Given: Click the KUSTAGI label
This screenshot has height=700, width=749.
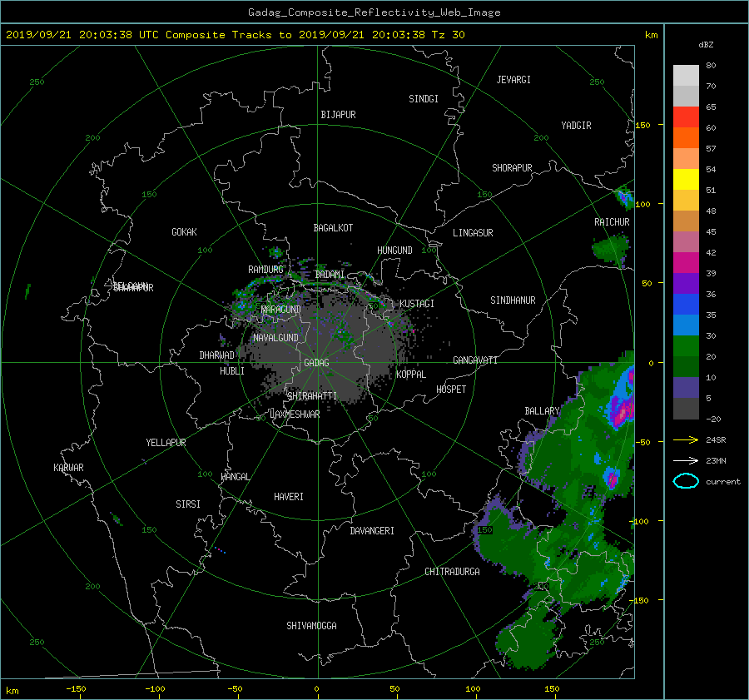Looking at the screenshot, I should tap(417, 304).
